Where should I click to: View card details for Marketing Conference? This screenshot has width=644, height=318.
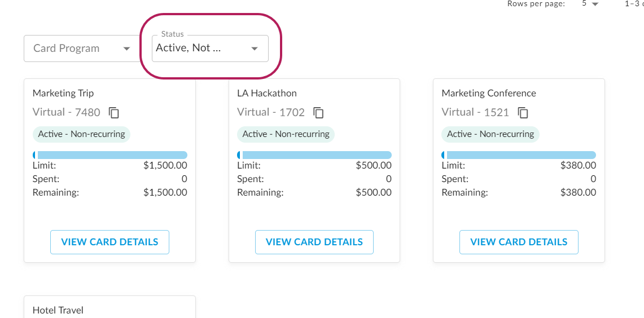519,242
